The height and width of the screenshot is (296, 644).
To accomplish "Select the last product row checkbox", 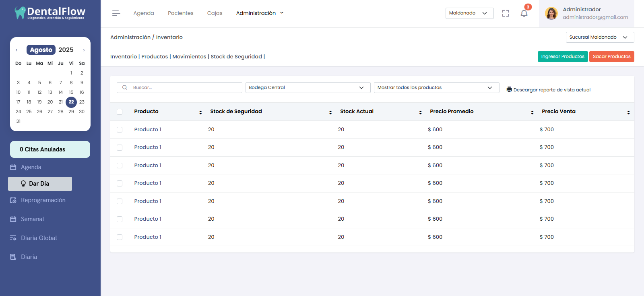I will coord(120,237).
